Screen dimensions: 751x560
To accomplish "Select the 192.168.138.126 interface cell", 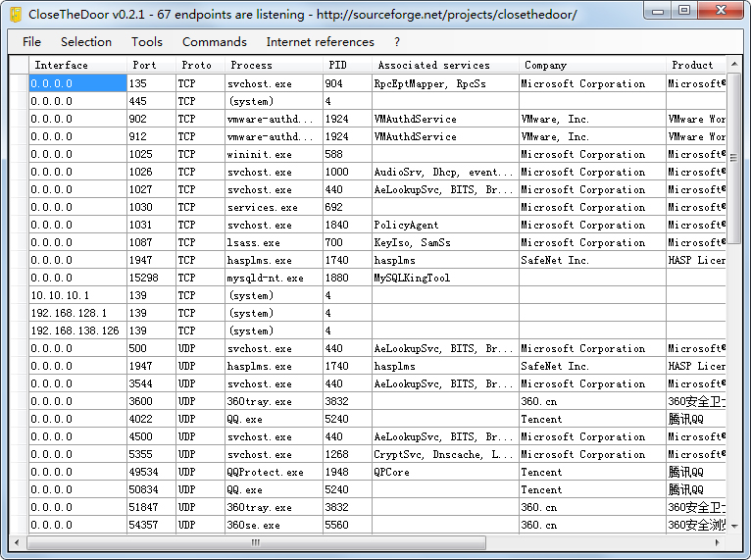I will pos(77,331).
